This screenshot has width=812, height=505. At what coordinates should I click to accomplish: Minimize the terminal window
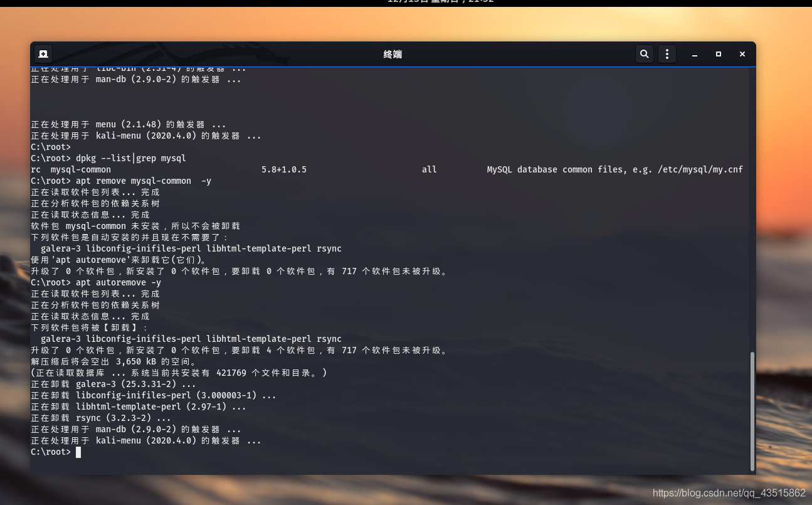click(695, 55)
